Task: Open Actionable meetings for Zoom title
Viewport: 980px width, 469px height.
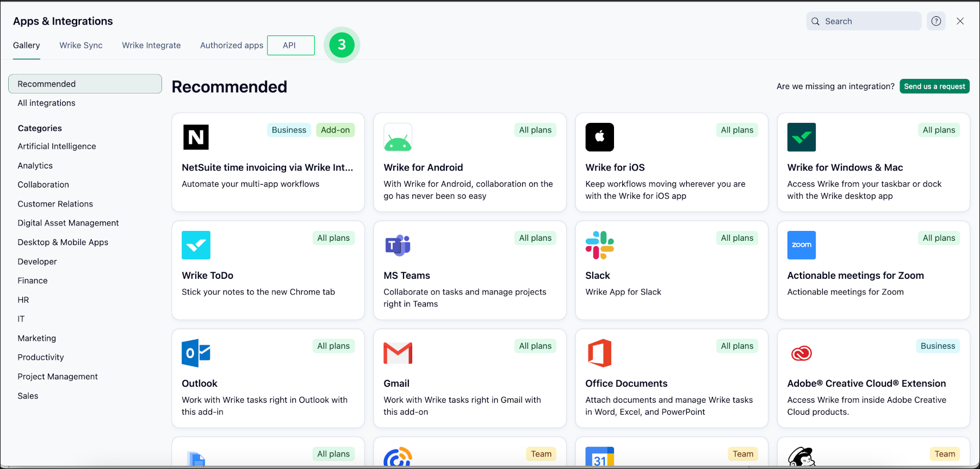Action: (x=855, y=276)
